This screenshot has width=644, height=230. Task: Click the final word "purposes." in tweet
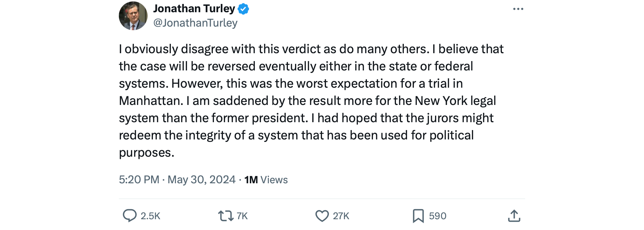[x=146, y=153]
